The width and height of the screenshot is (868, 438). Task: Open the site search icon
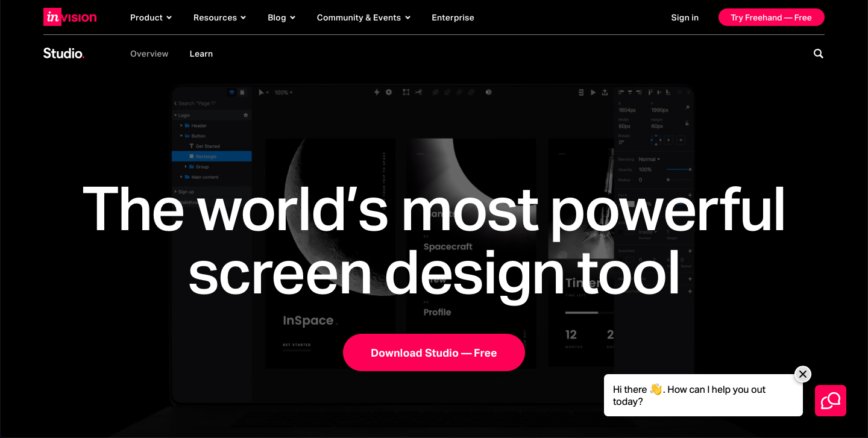click(x=818, y=54)
